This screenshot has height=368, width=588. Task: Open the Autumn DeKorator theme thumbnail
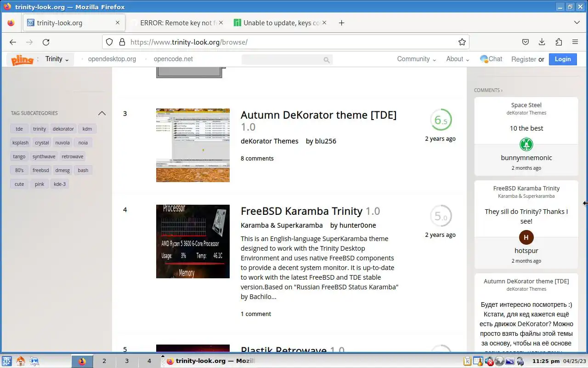point(193,145)
